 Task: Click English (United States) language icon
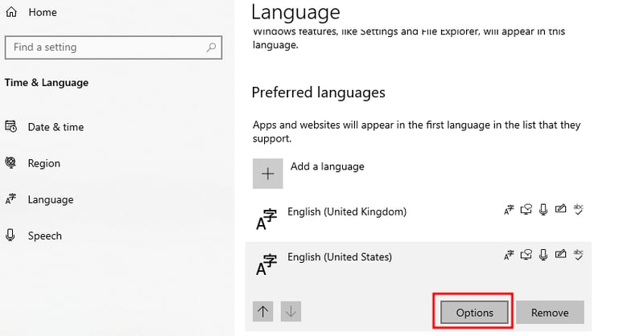click(x=266, y=264)
